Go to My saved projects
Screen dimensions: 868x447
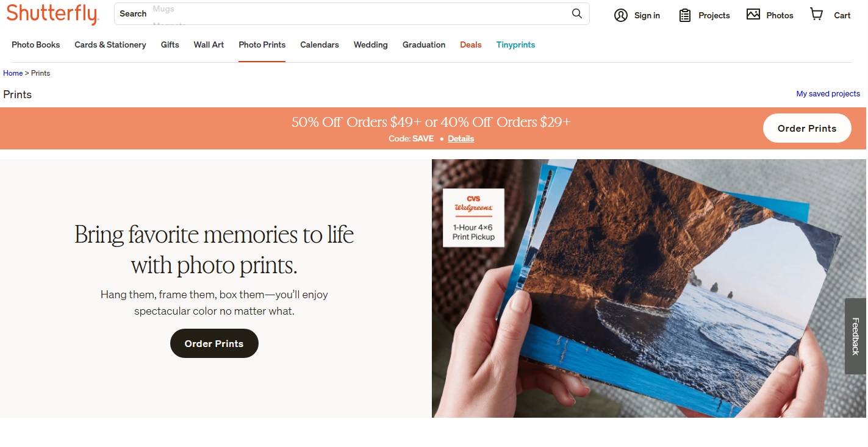pyautogui.click(x=828, y=94)
